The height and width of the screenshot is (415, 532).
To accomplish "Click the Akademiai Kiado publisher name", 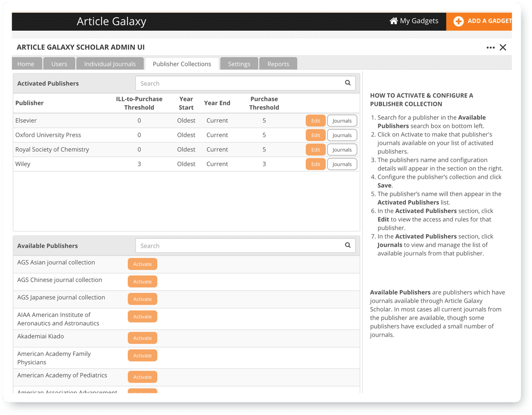I will (x=40, y=336).
